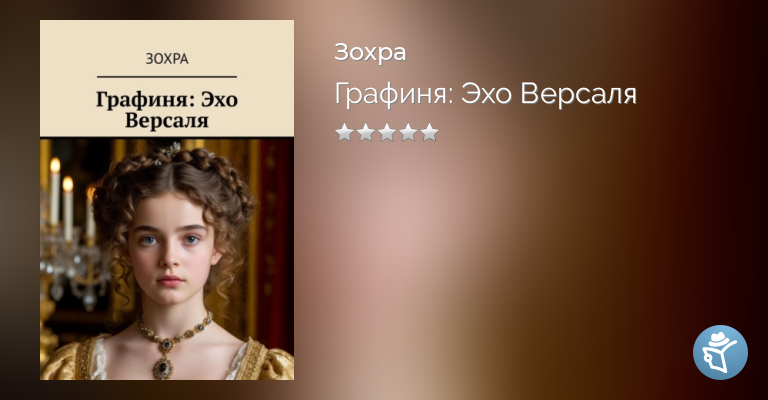768x400 pixels.
Task: Open the book cover image
Action: click(x=167, y=200)
